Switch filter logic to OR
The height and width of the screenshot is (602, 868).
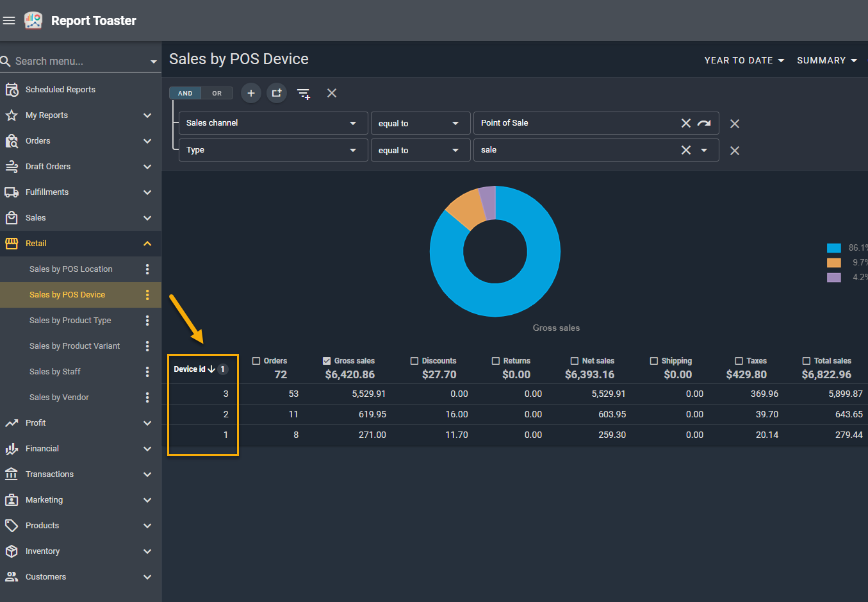(217, 94)
